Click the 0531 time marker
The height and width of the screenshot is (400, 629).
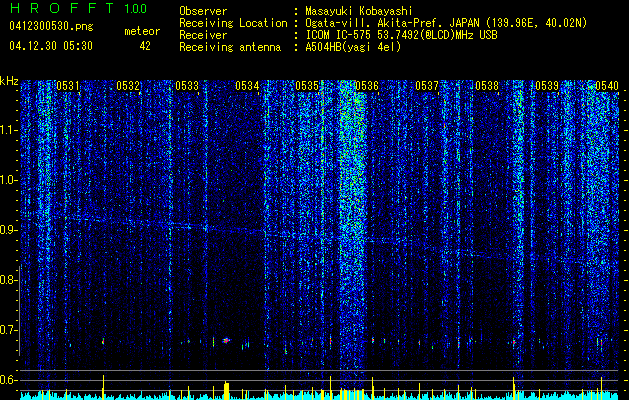click(x=68, y=86)
